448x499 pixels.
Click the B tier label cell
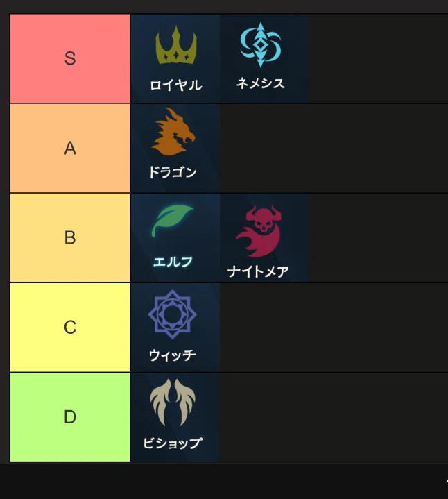(x=70, y=238)
